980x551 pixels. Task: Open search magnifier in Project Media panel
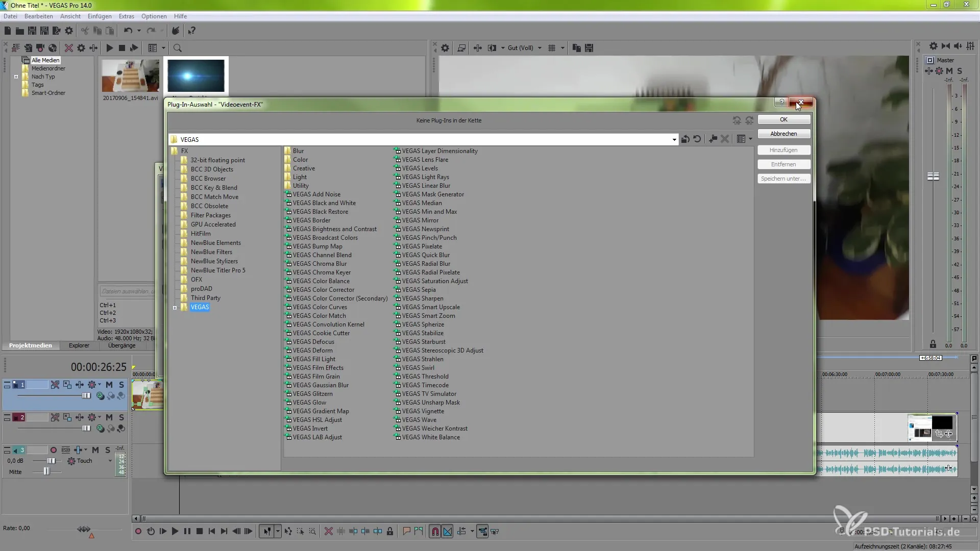coord(178,48)
